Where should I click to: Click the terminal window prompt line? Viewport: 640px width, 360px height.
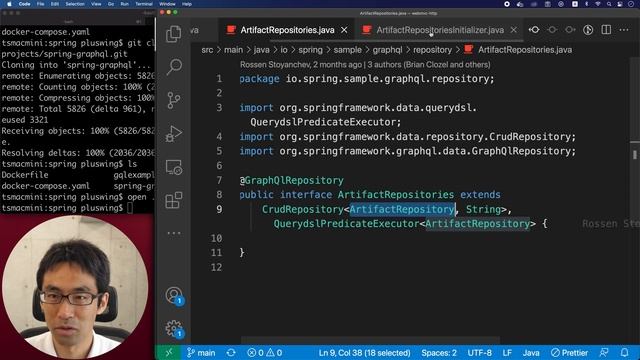tap(67, 208)
